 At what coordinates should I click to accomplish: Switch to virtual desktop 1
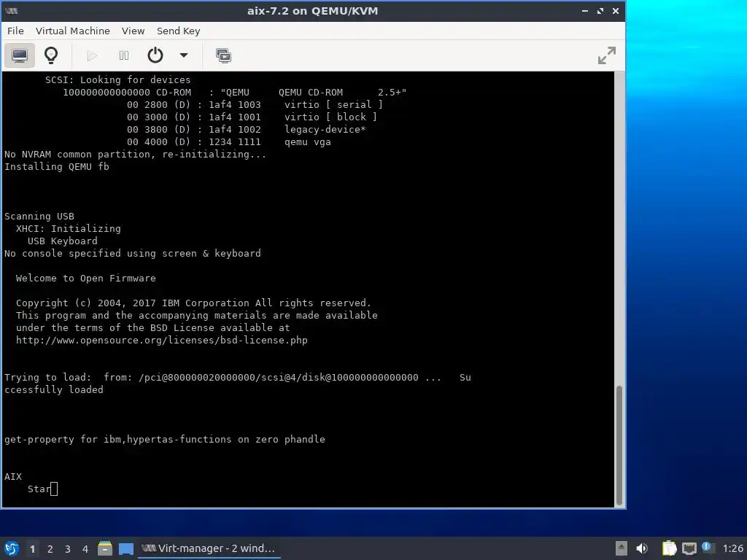32,549
